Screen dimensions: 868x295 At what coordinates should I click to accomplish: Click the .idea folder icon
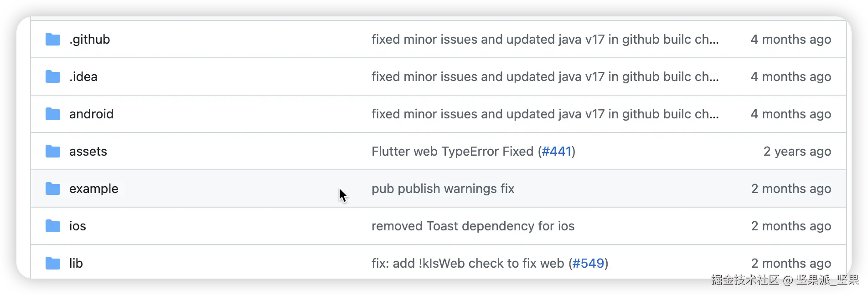tap(53, 77)
